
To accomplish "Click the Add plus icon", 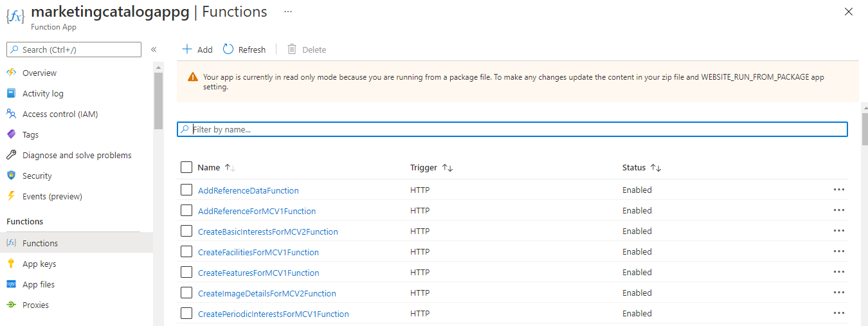I will (x=186, y=50).
